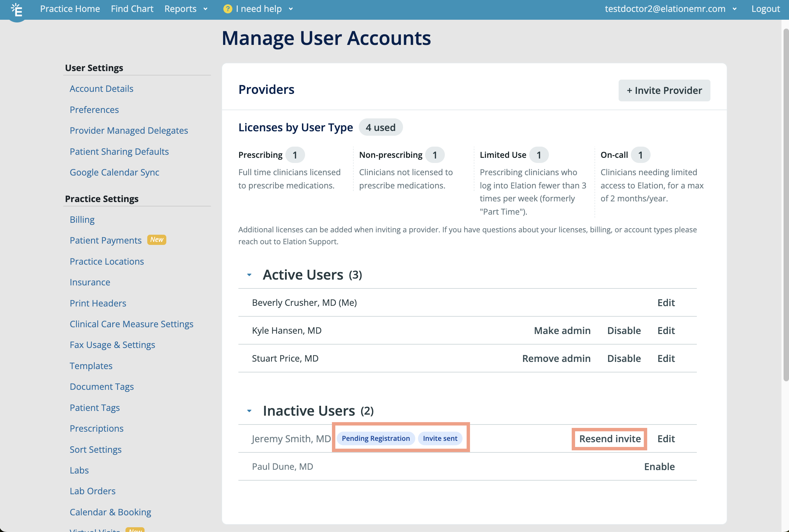Screen dimensions: 789x532
Task: Click the Invite sent status icon
Action: (440, 438)
